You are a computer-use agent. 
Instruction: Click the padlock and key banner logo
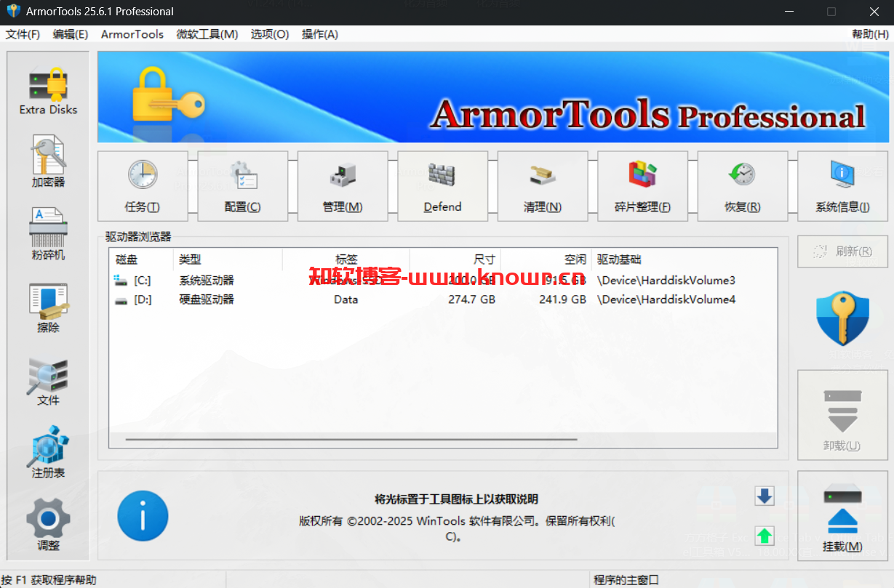click(x=168, y=95)
